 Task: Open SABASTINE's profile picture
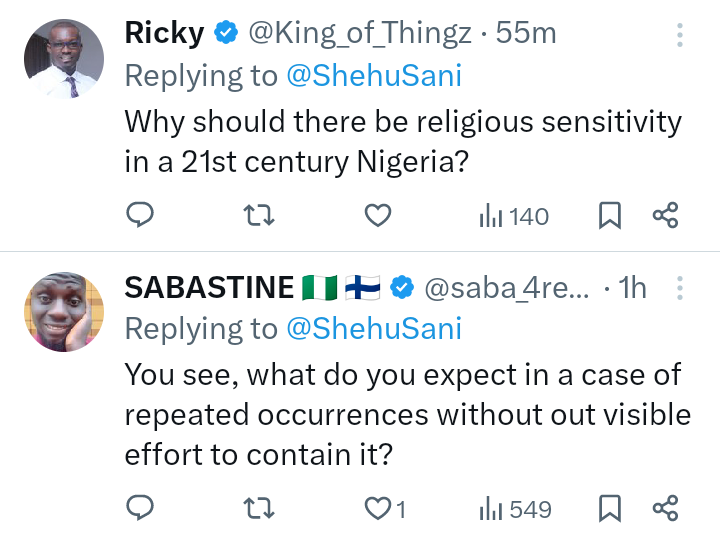tap(64, 312)
